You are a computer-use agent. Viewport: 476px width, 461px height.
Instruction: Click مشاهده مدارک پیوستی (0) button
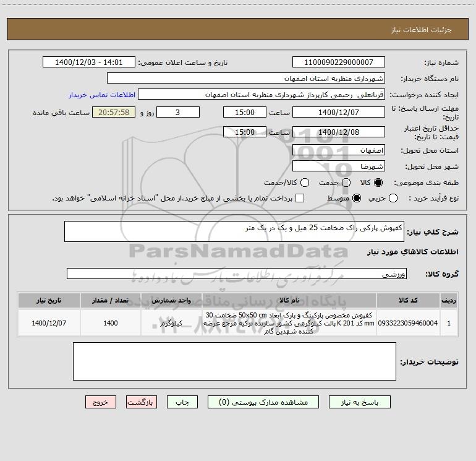(x=263, y=402)
